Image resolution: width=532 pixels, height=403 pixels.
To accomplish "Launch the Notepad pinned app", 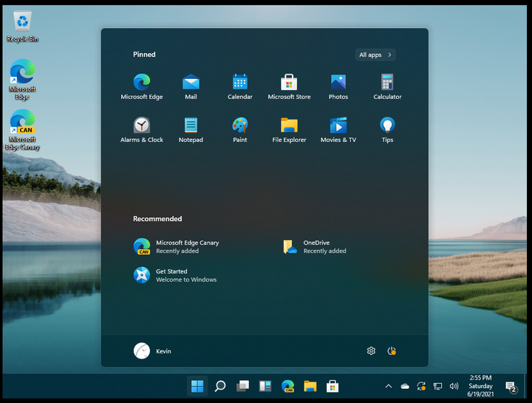I will coord(191,129).
